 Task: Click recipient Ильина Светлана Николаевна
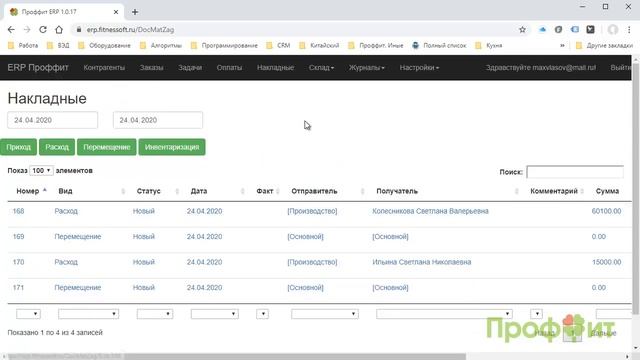click(422, 262)
